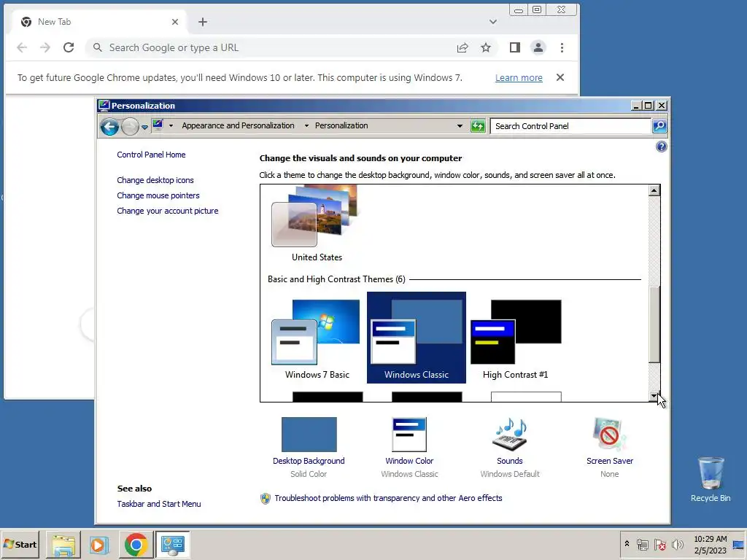Click the search magnifier in Control Panel

click(x=659, y=126)
